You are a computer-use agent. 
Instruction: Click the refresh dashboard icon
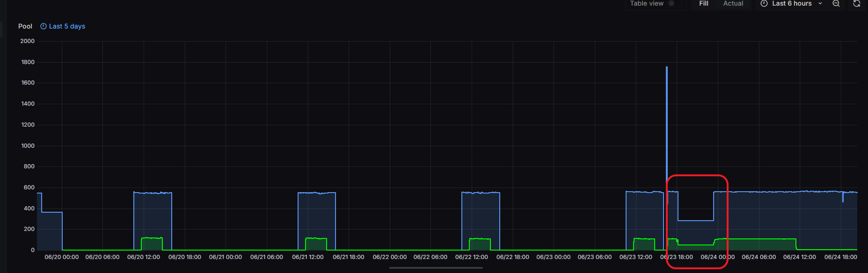857,3
